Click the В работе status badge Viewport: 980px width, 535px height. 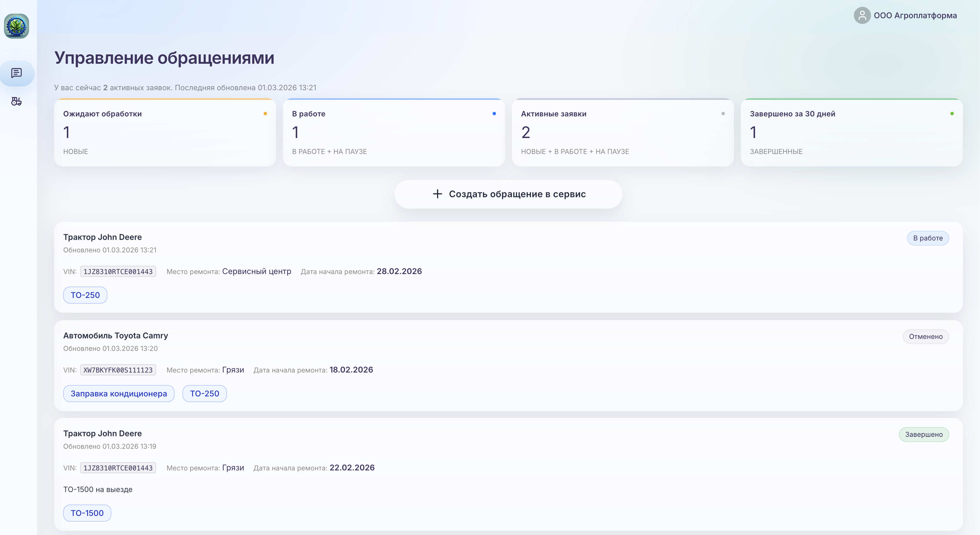point(928,238)
